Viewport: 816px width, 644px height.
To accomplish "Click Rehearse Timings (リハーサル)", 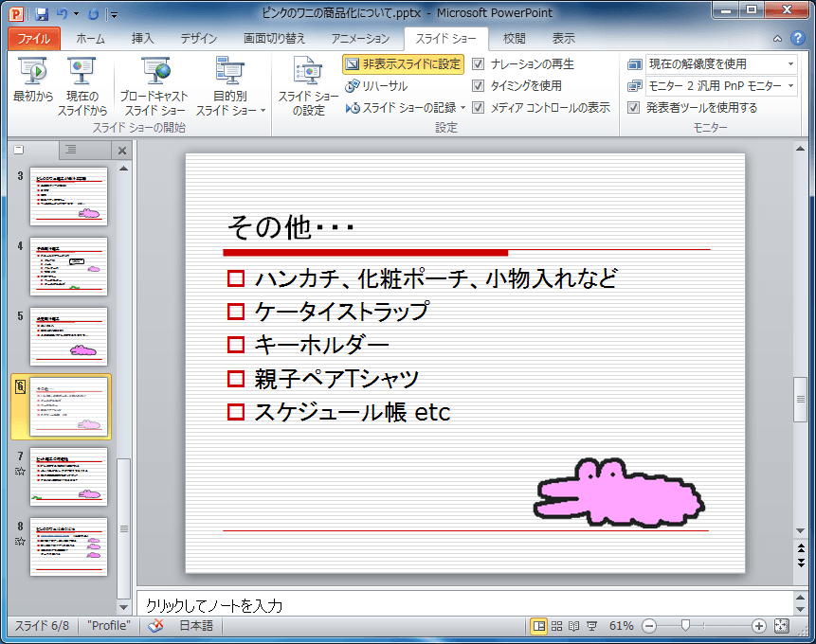I will point(376,86).
